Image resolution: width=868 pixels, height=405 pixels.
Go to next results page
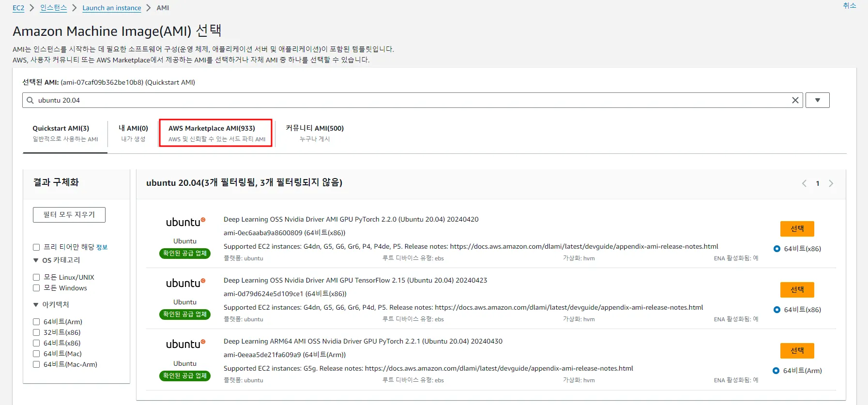click(831, 183)
